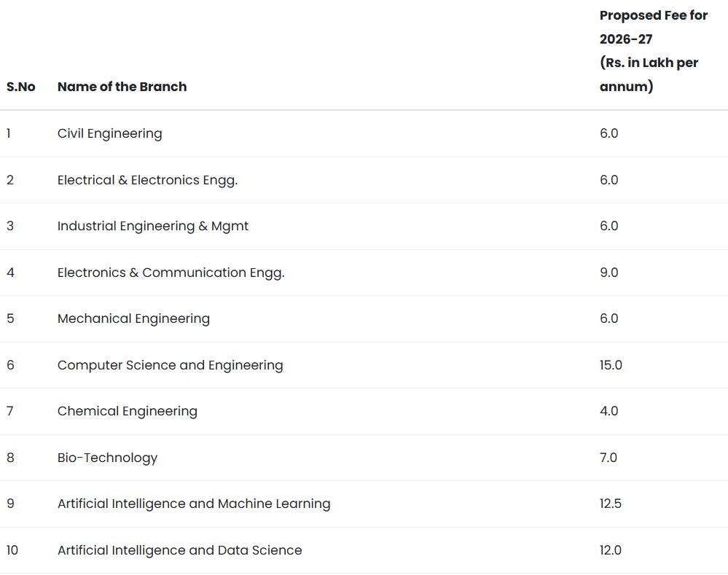Select the 12.5 fee amount

click(610, 504)
